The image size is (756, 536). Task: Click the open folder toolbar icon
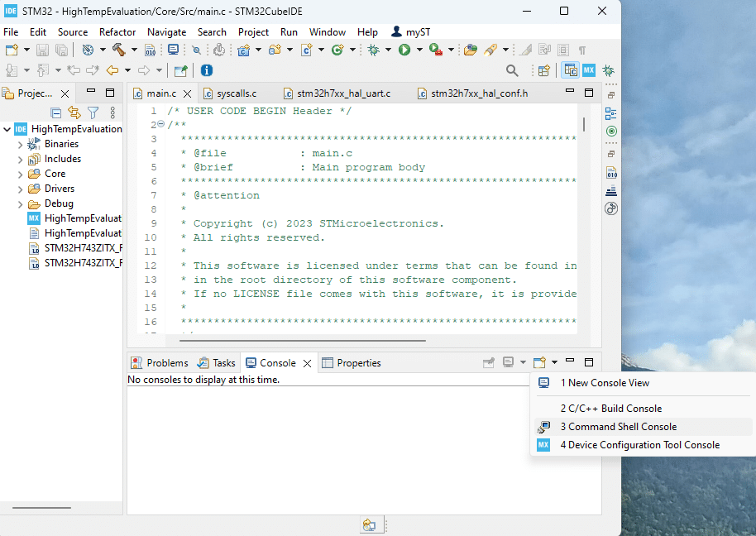(470, 50)
